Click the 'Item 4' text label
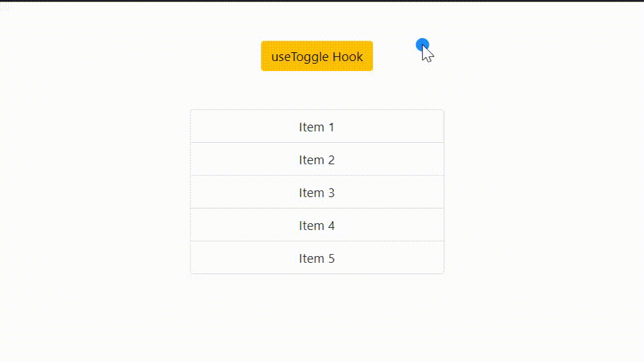 (317, 225)
